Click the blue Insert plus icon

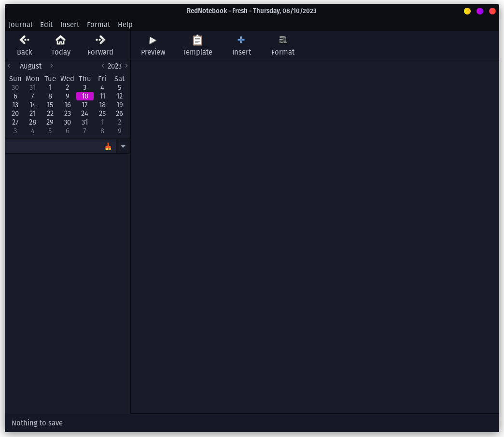point(241,40)
